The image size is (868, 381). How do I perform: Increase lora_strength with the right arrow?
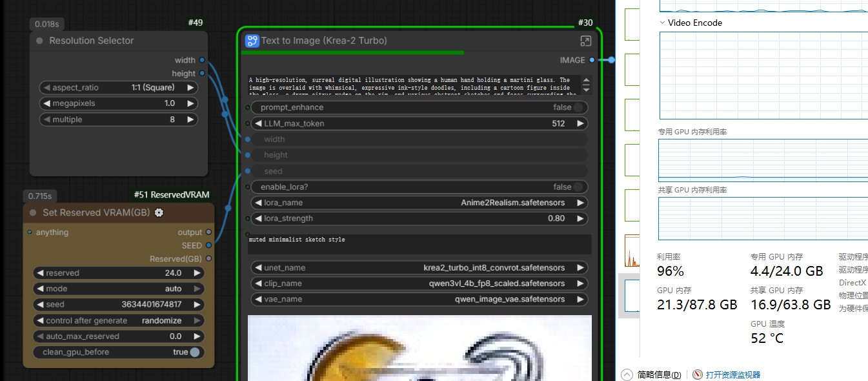[580, 218]
